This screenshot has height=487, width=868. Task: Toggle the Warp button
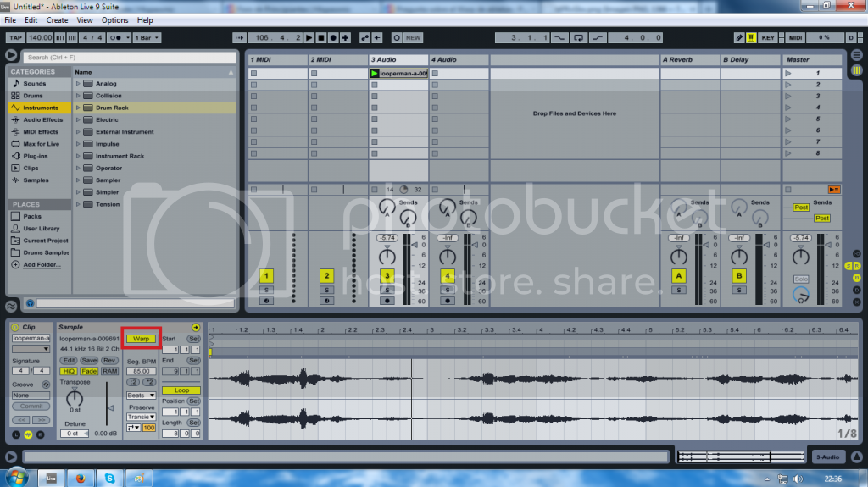(142, 339)
